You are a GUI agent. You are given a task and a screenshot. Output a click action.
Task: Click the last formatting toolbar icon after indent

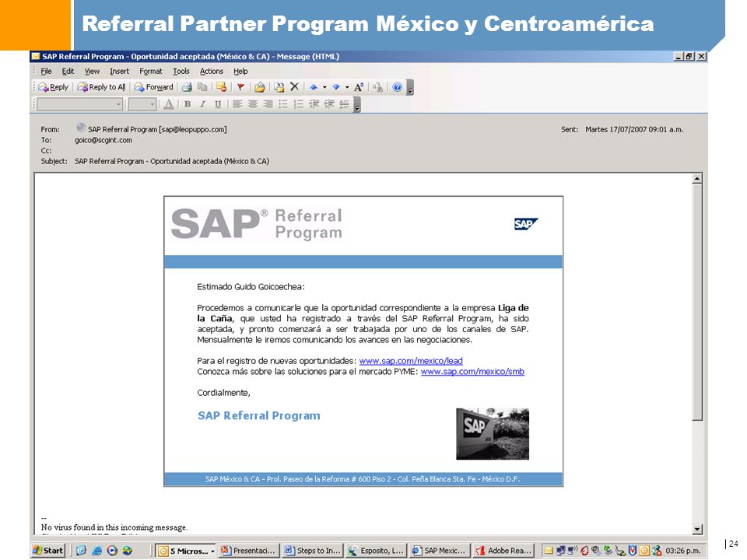[344, 104]
